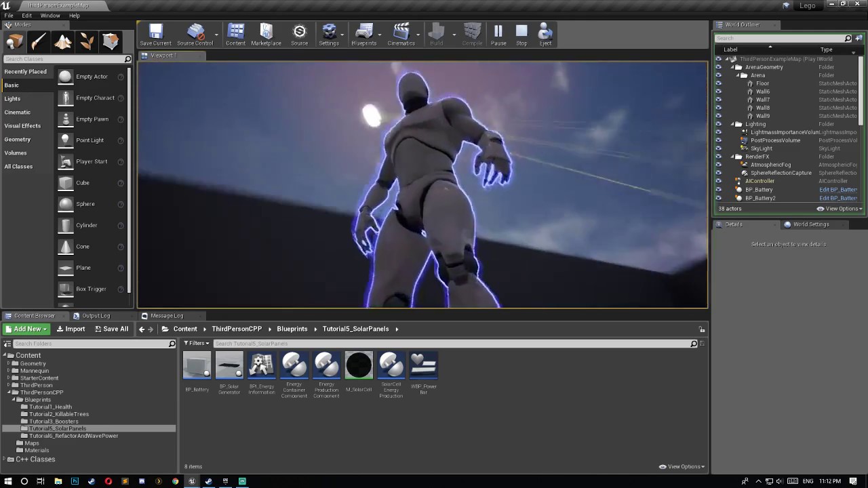Open the Edit menu

pos(26,16)
